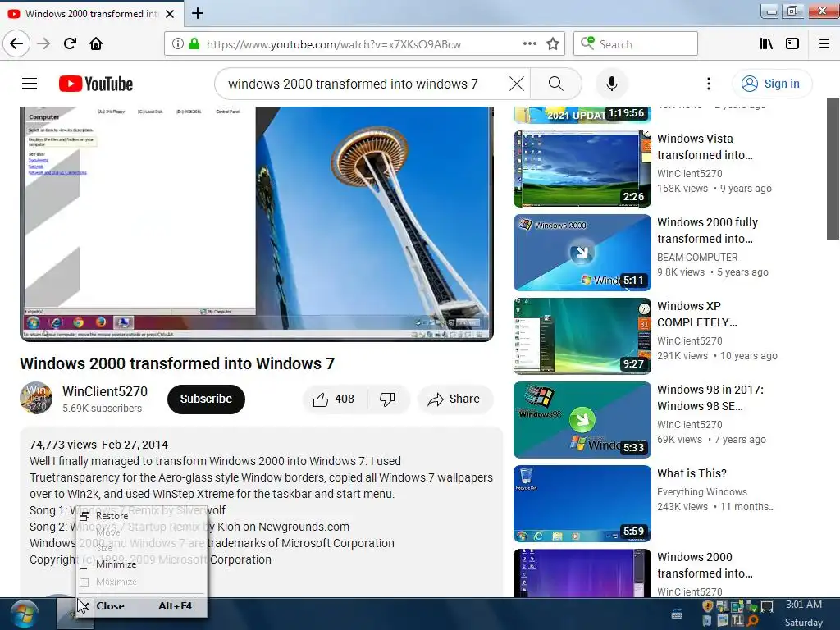Open page actions three-dot menu in address bar

click(x=530, y=44)
